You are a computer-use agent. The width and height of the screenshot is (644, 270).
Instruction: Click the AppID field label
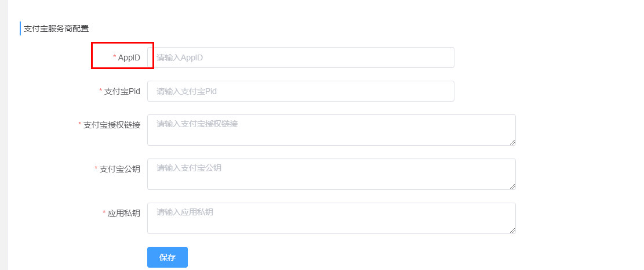(129, 57)
